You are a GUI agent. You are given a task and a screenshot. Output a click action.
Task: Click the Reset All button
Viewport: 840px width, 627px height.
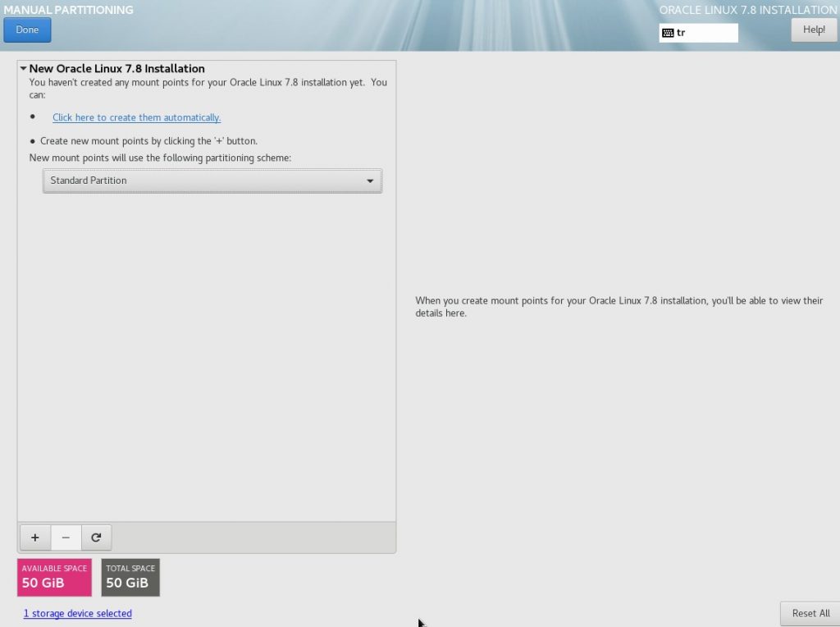pos(810,614)
